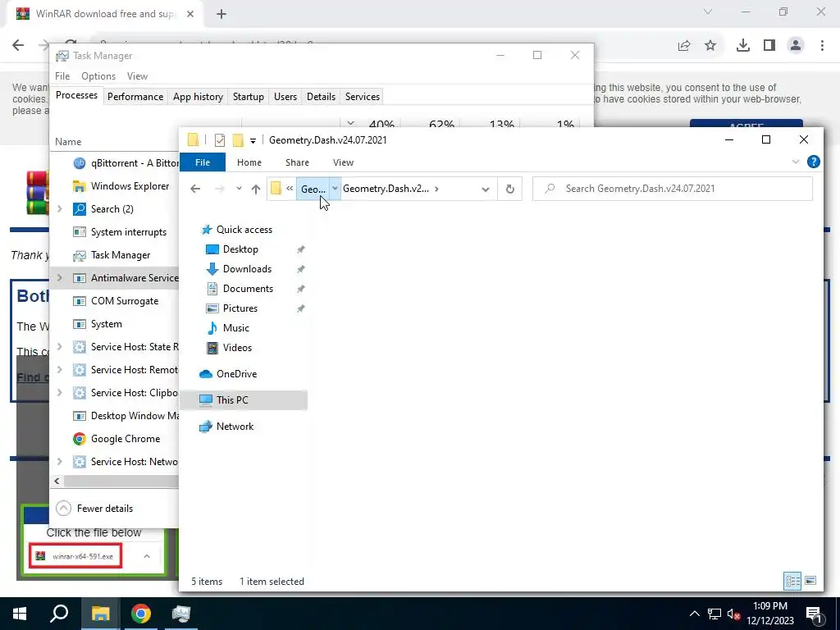Screen dimensions: 840x630
Task: Open Pictures in navigation pane
Action: 240,308
